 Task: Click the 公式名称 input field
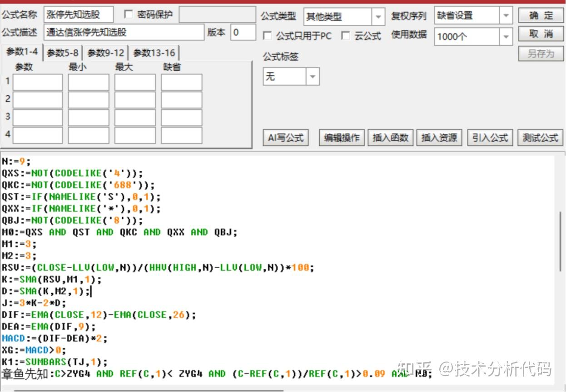coord(79,15)
